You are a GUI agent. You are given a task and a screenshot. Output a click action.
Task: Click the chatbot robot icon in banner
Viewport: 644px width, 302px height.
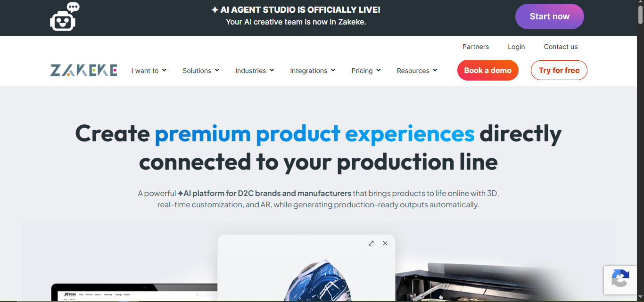[65, 17]
